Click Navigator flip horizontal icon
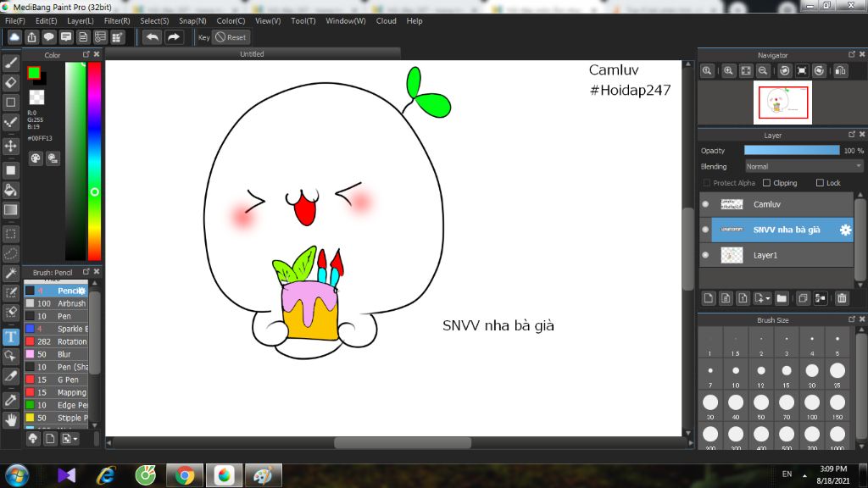This screenshot has width=868, height=488. tap(840, 71)
